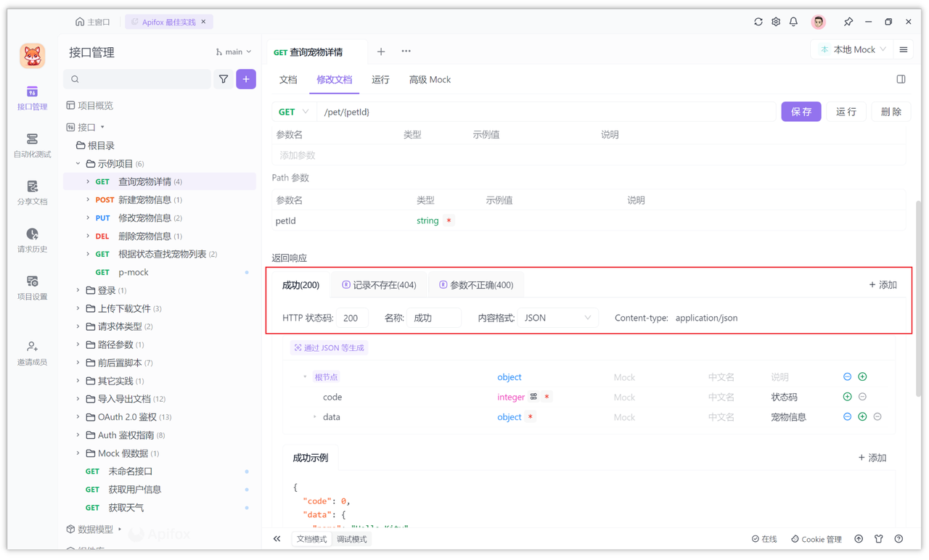Open the 项目设置 sidebar section
This screenshot has height=560, width=929.
(32, 288)
